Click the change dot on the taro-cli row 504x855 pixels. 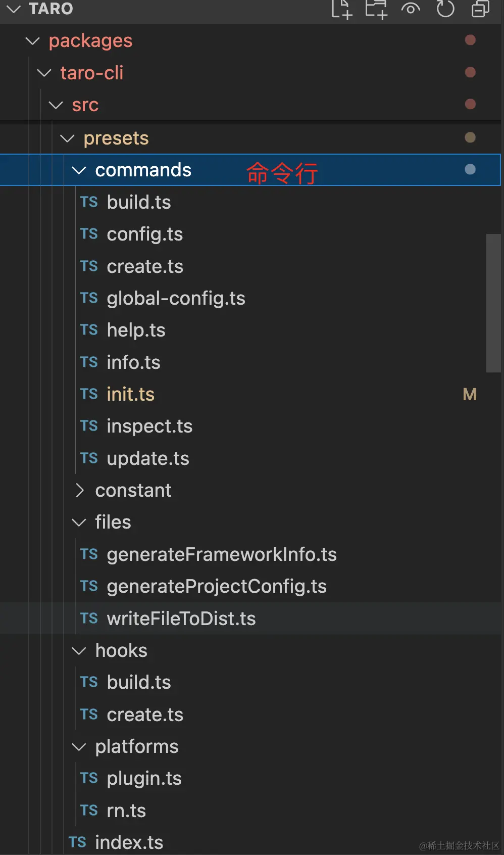(x=470, y=72)
